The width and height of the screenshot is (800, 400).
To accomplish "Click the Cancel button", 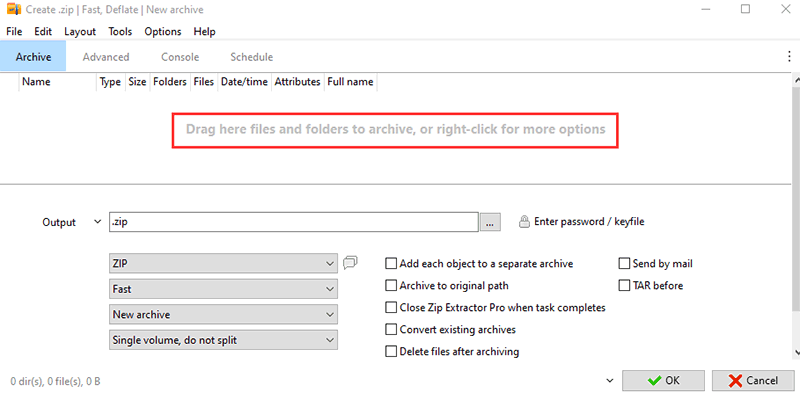I will click(753, 380).
